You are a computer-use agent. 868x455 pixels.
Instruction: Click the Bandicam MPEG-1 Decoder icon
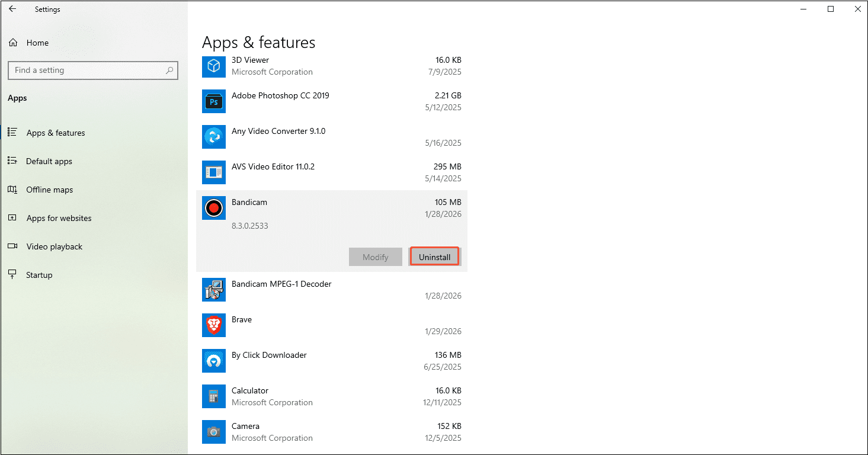[213, 290]
